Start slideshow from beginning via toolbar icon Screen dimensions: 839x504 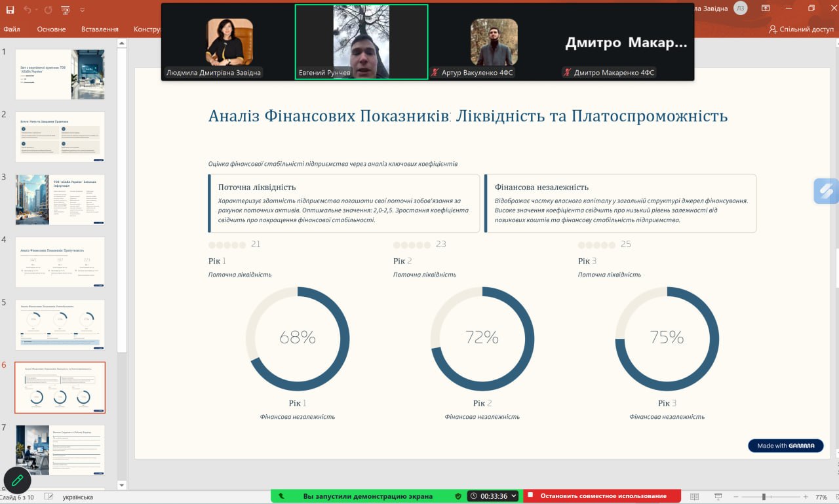pos(65,10)
